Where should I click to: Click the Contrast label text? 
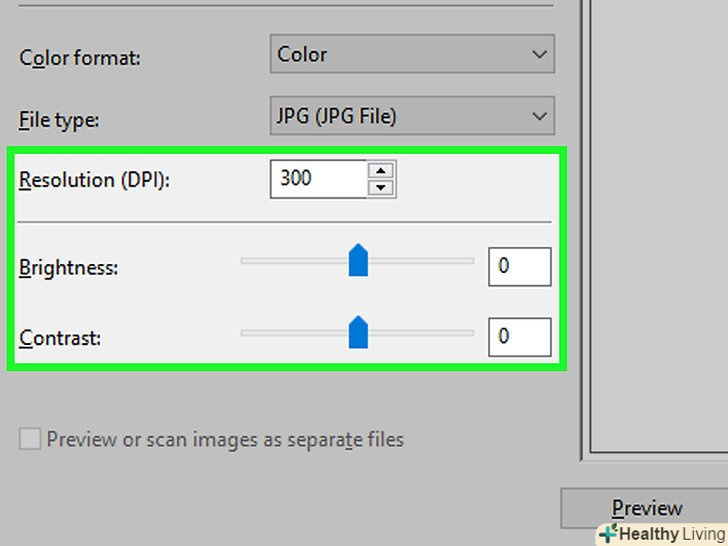(x=60, y=338)
